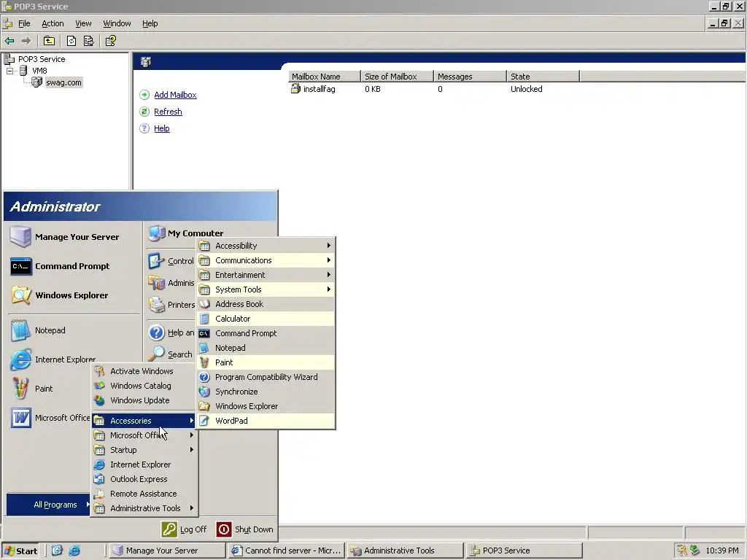747x560 pixels.
Task: Open Windows Update in All Programs
Action: pos(144,400)
